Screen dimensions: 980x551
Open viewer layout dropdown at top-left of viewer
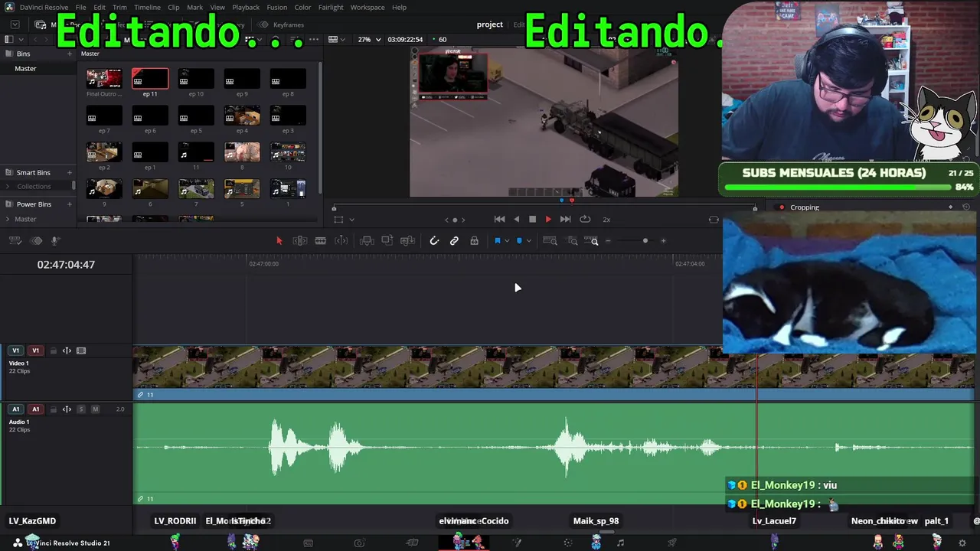click(337, 39)
